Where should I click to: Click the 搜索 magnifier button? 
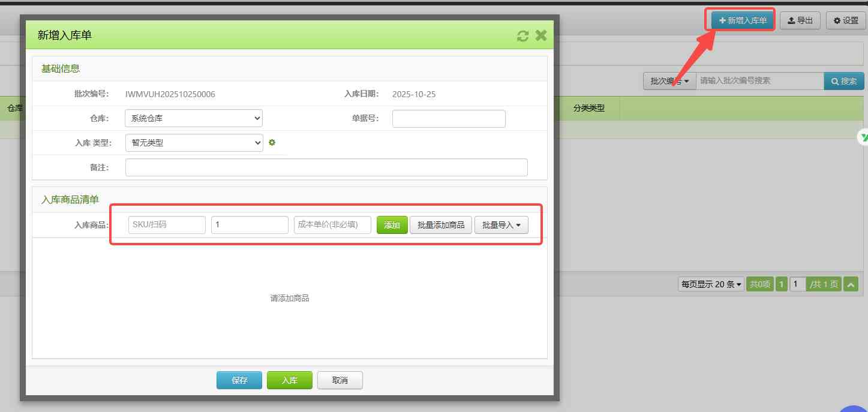(x=843, y=81)
